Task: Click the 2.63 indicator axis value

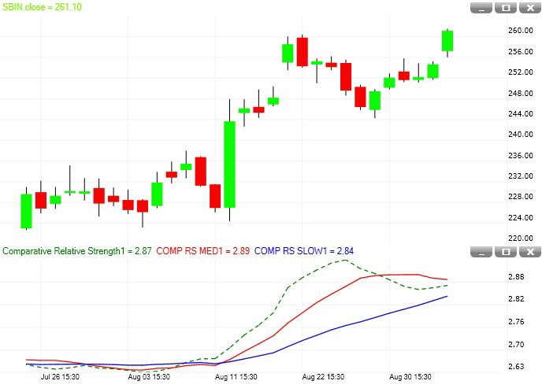Action: point(516,367)
